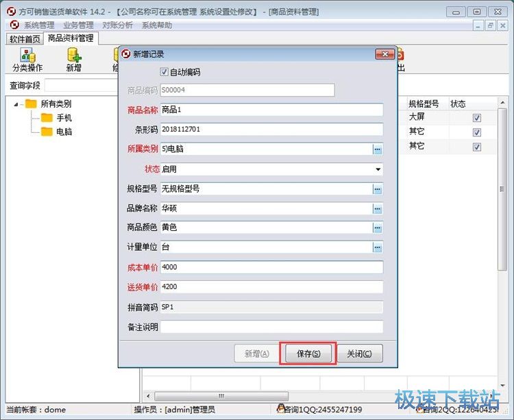Open the 所属类别 picker ellipsis button
The image size is (514, 420).
[x=378, y=150]
